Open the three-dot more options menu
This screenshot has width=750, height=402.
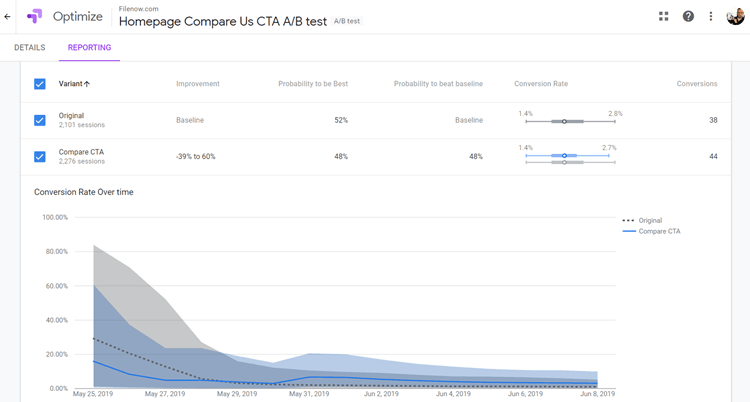[x=711, y=16]
